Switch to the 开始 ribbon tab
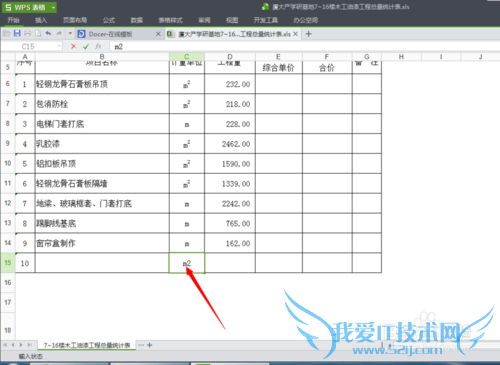The image size is (500, 365). (13, 20)
